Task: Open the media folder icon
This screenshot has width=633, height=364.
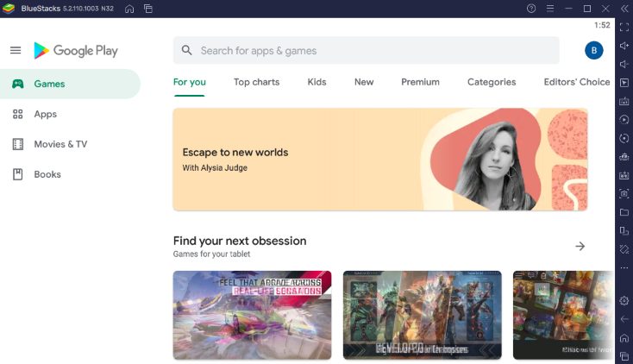Action: 624,212
